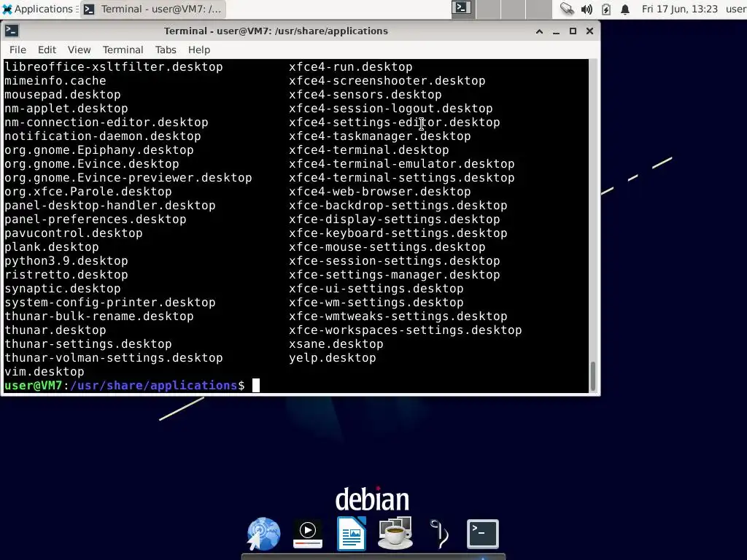Switch to first workspace with terminal thumbnail

coord(461,9)
